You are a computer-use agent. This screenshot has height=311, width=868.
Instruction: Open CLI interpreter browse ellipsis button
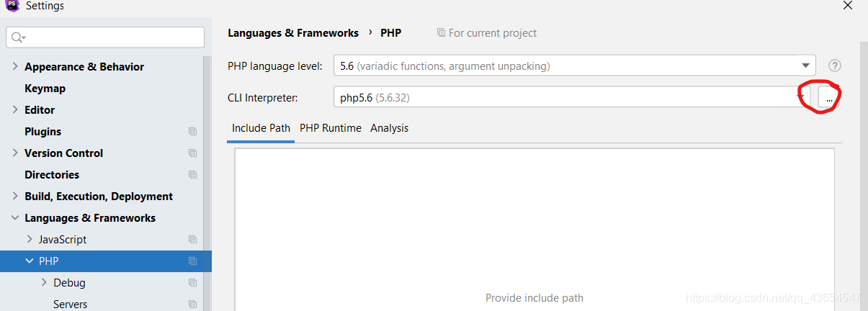(829, 97)
